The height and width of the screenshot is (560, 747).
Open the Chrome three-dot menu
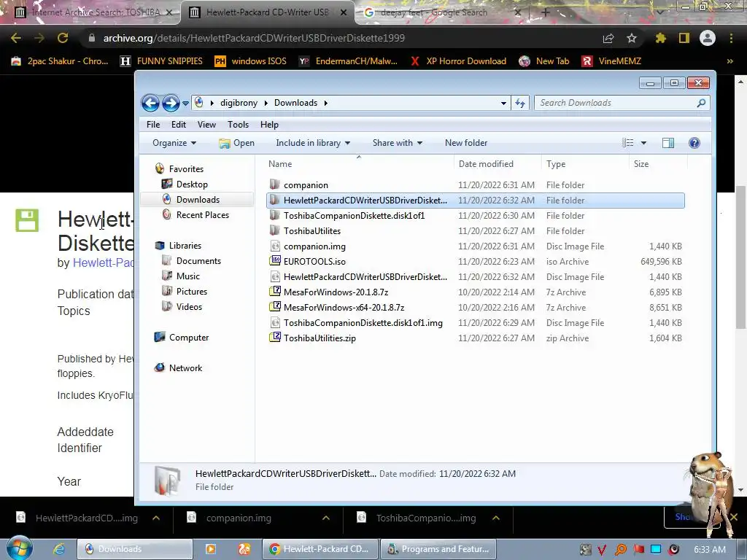731,38
